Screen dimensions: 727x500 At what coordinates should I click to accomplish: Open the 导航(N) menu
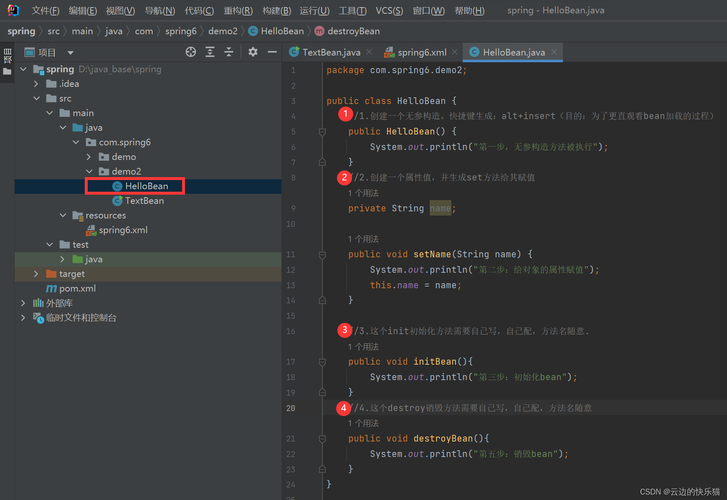[160, 10]
